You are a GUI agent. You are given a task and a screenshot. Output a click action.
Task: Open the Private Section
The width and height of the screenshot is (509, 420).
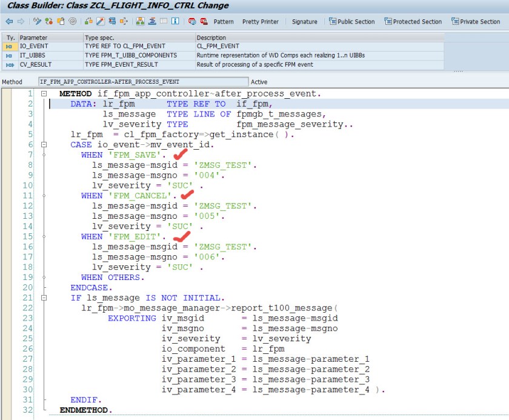tap(475, 21)
